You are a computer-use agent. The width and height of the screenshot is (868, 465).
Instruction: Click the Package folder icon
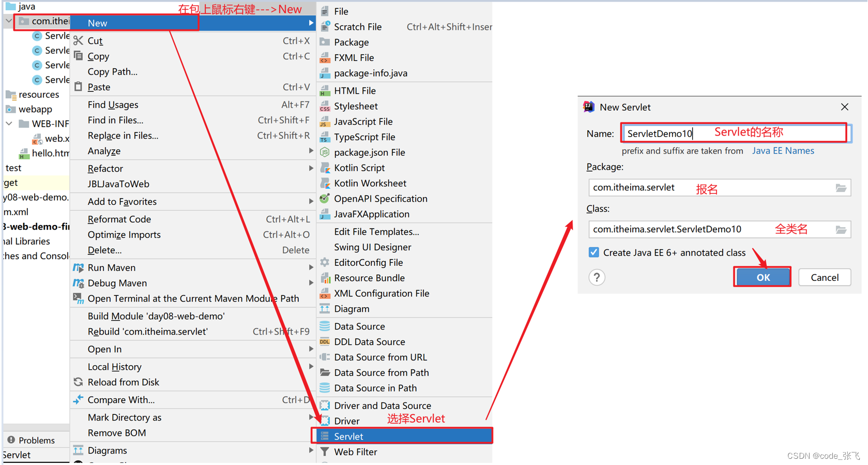click(x=325, y=42)
